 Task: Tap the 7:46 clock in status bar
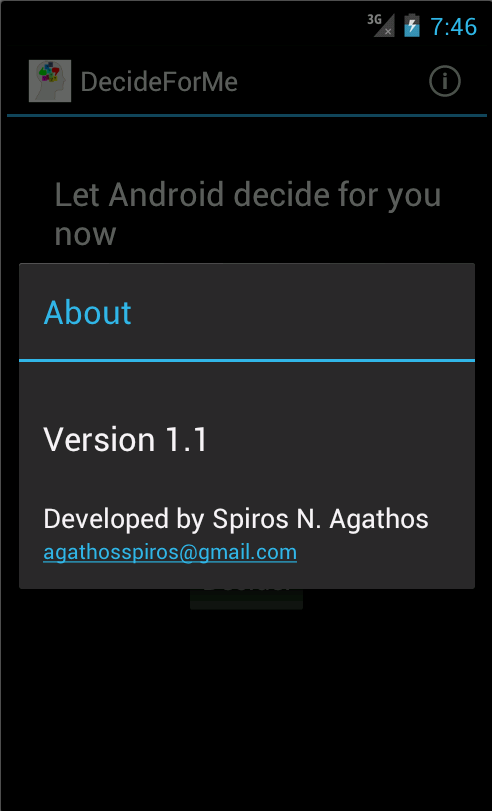pos(453,26)
